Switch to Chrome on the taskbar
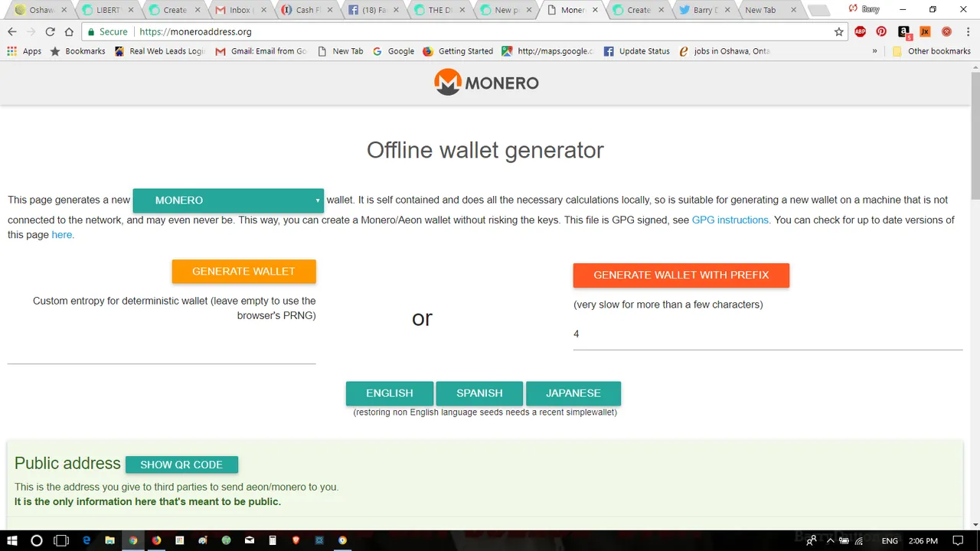Image resolution: width=980 pixels, height=551 pixels. [133, 540]
